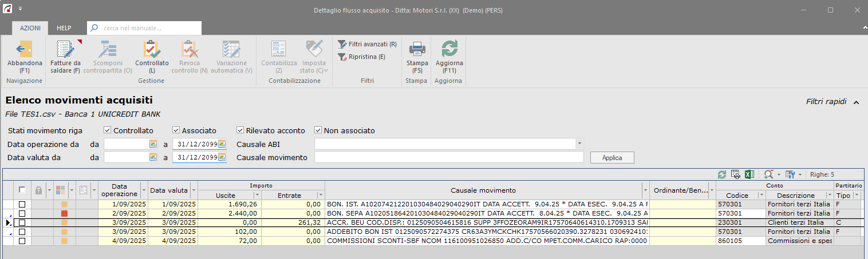The image size is (868, 259).
Task: Collapse the Filtri rapidi panel
Action: [x=856, y=102]
